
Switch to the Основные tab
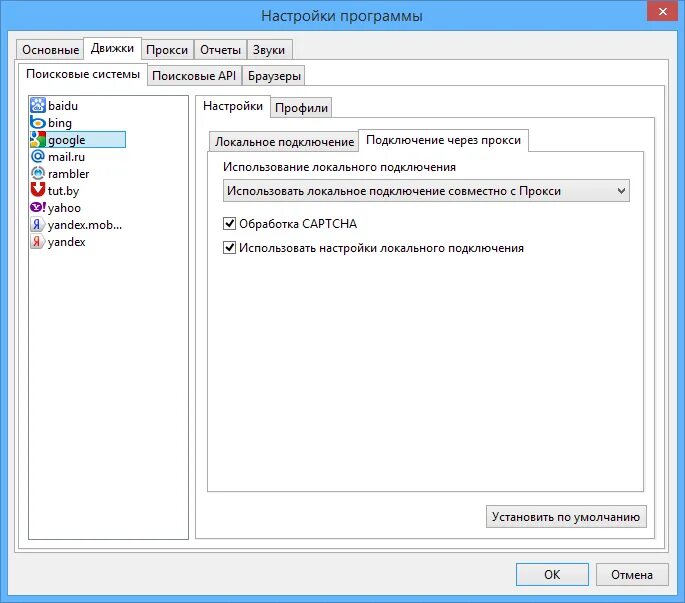pos(50,50)
